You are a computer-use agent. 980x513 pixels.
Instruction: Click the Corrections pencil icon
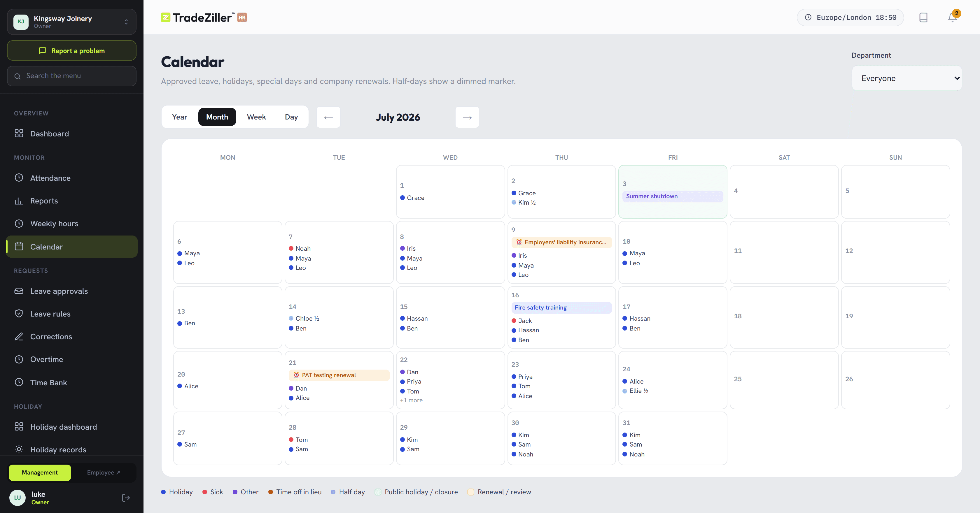point(19,337)
